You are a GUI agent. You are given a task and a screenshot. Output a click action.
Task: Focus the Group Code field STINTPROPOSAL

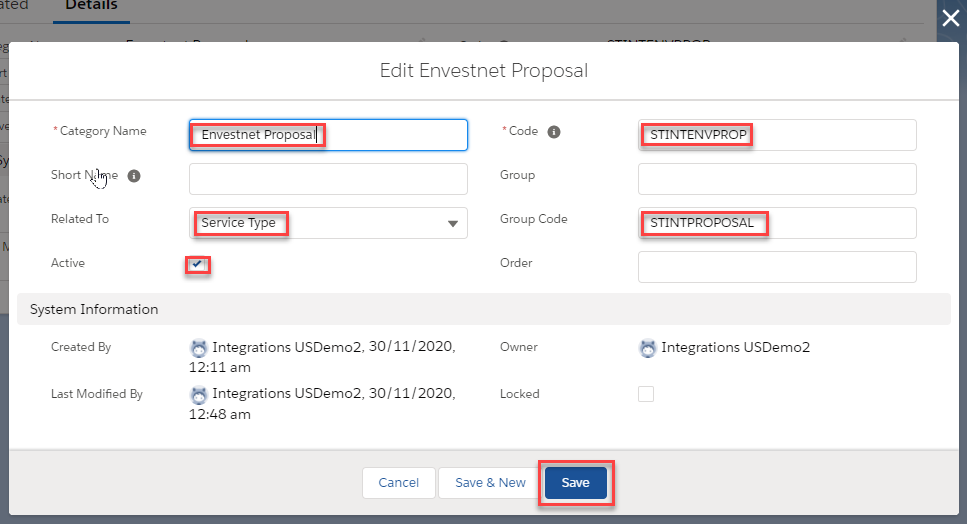point(777,223)
